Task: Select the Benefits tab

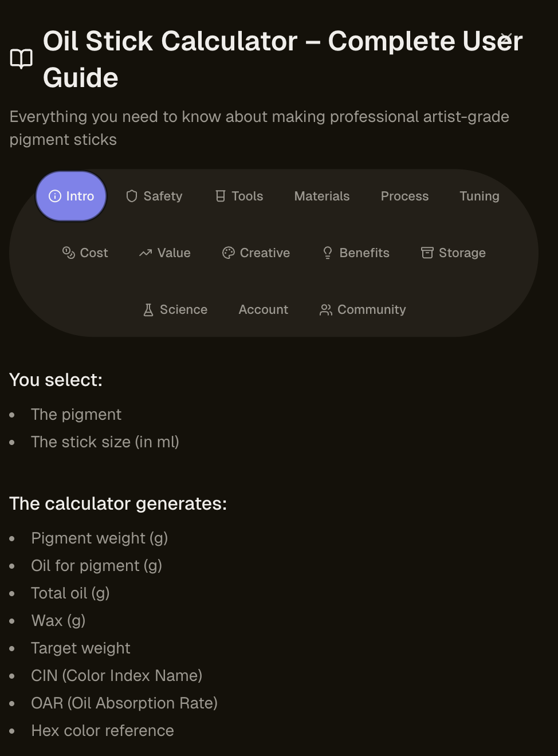Action: 355,253
